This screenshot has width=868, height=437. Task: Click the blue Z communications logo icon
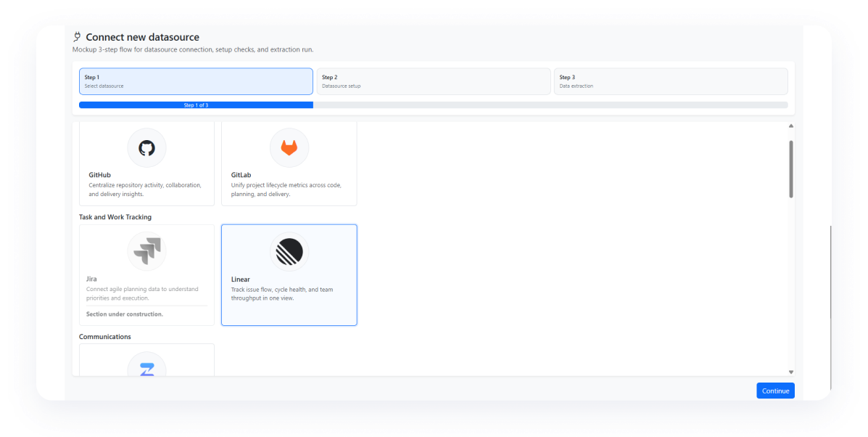pos(146,369)
